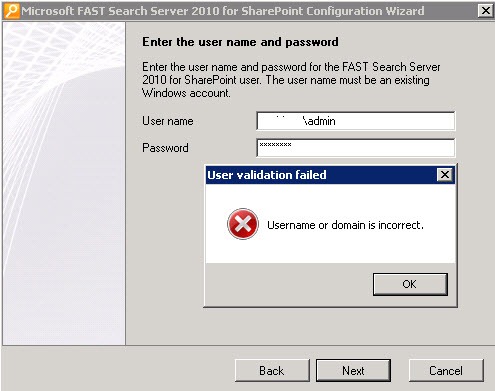The height and width of the screenshot is (391, 495).
Task: Click the User validation failed title bar
Action: [x=321, y=175]
